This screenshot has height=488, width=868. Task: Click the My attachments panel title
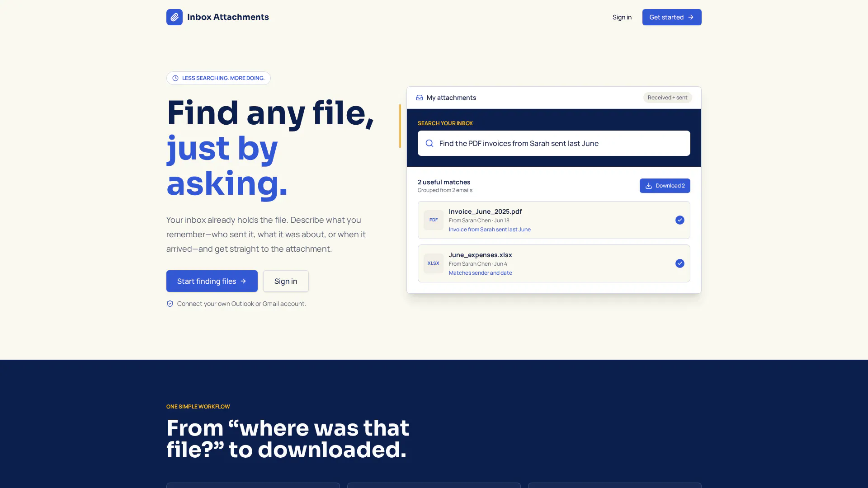click(x=451, y=98)
